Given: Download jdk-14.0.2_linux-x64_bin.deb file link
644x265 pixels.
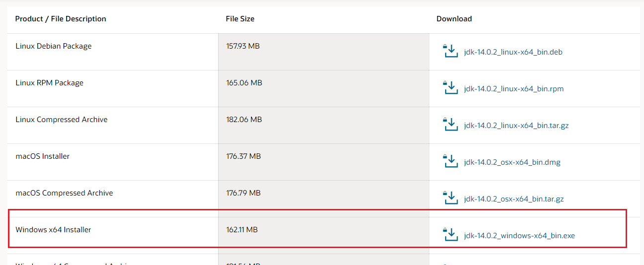Looking at the screenshot, I should point(513,52).
